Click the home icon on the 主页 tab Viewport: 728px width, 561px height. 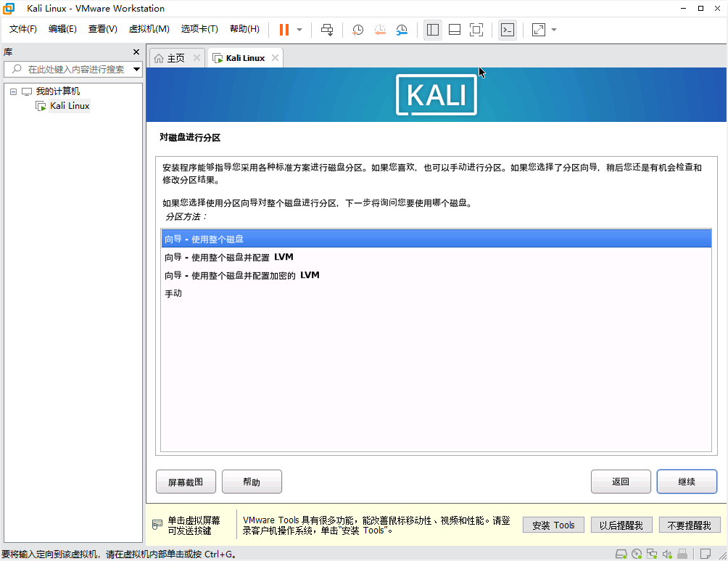[159, 58]
